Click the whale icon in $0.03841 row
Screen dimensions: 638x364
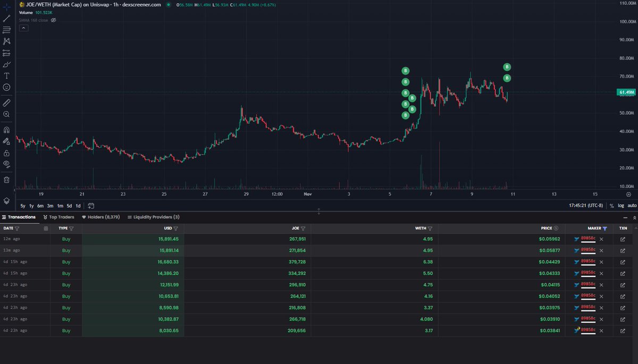click(x=577, y=330)
